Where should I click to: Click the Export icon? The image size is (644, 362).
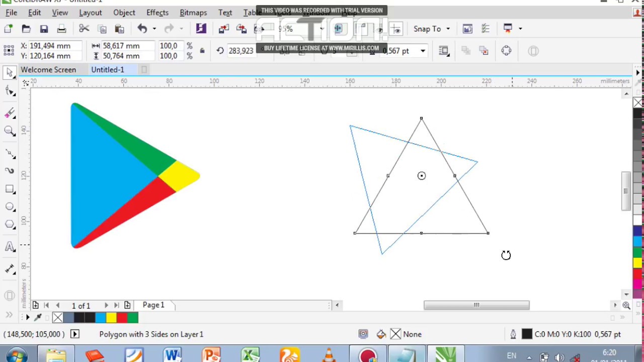point(242,29)
